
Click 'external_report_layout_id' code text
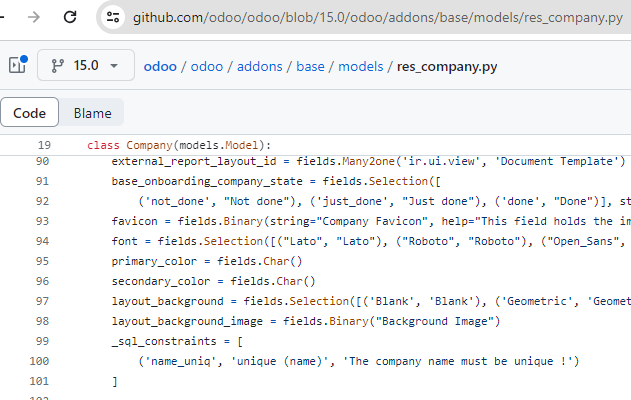click(x=194, y=162)
